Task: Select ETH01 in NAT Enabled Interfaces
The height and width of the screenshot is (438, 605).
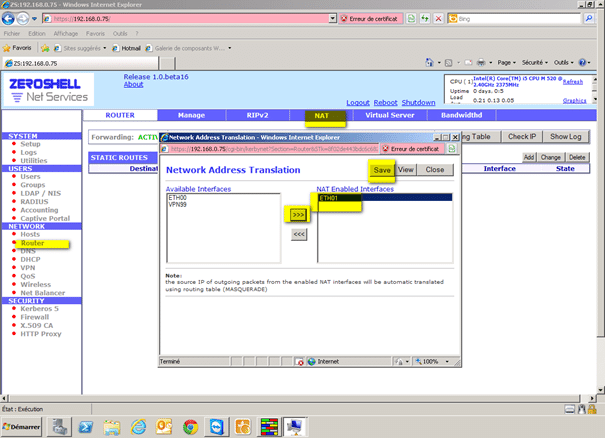Action: 385,198
